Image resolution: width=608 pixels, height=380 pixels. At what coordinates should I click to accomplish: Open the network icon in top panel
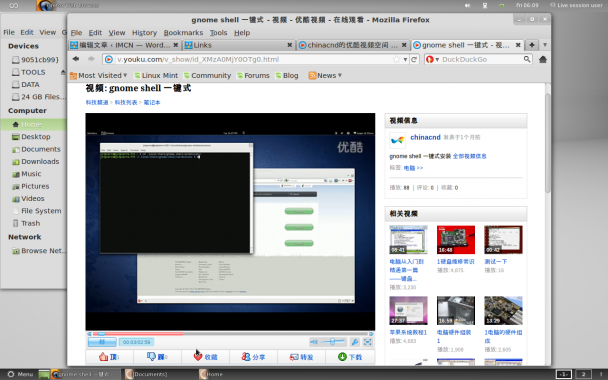click(485, 5)
